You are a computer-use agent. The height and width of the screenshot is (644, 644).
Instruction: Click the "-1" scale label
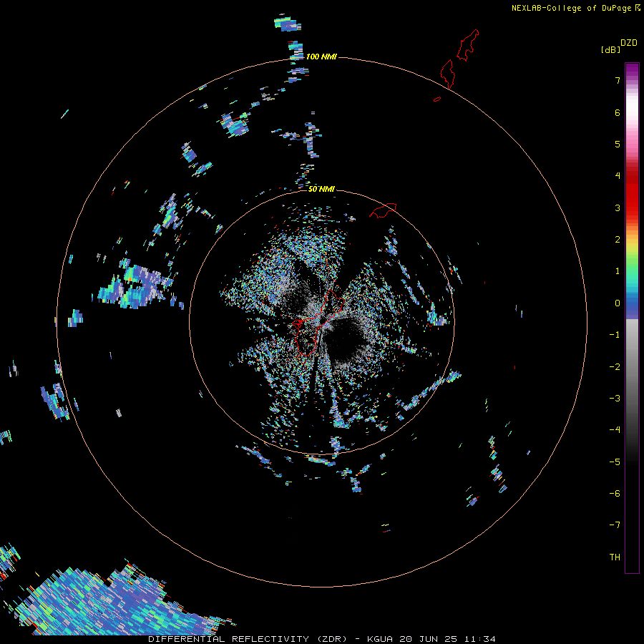pos(615,335)
